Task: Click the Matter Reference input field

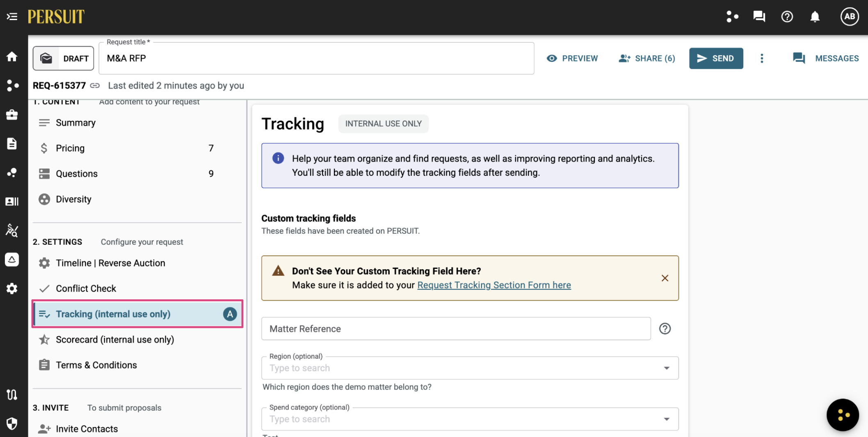Action: [456, 328]
